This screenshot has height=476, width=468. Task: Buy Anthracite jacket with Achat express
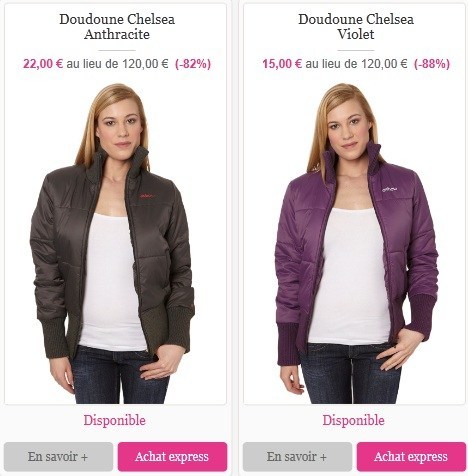click(172, 456)
